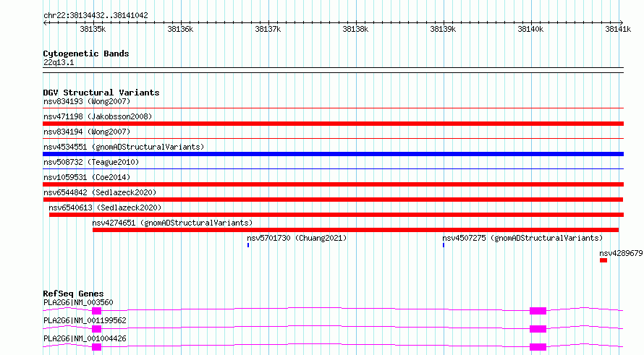Screen dimensions: 644x355
Task: Click NM_001199562 exon near 38135k
Action: point(96,329)
